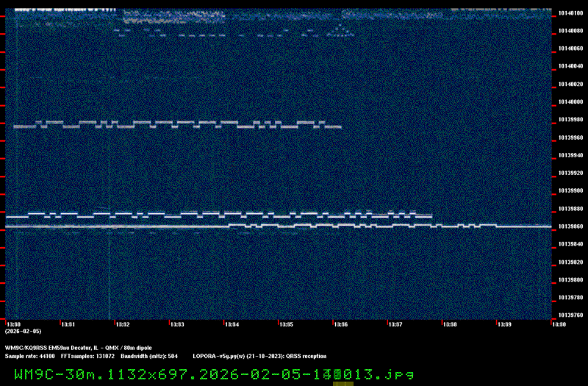
Task: Click the 10139760 frequency scale label
Action: (570, 315)
